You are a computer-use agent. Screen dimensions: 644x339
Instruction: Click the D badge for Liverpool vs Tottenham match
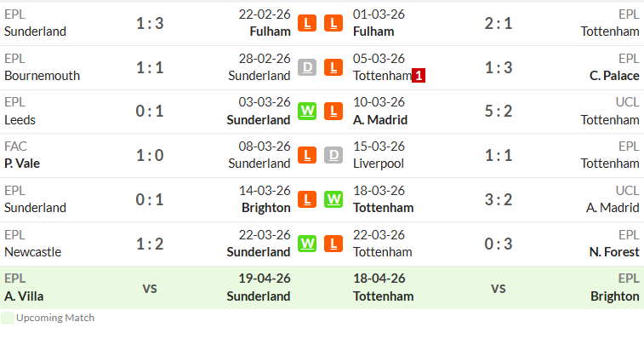[333, 155]
